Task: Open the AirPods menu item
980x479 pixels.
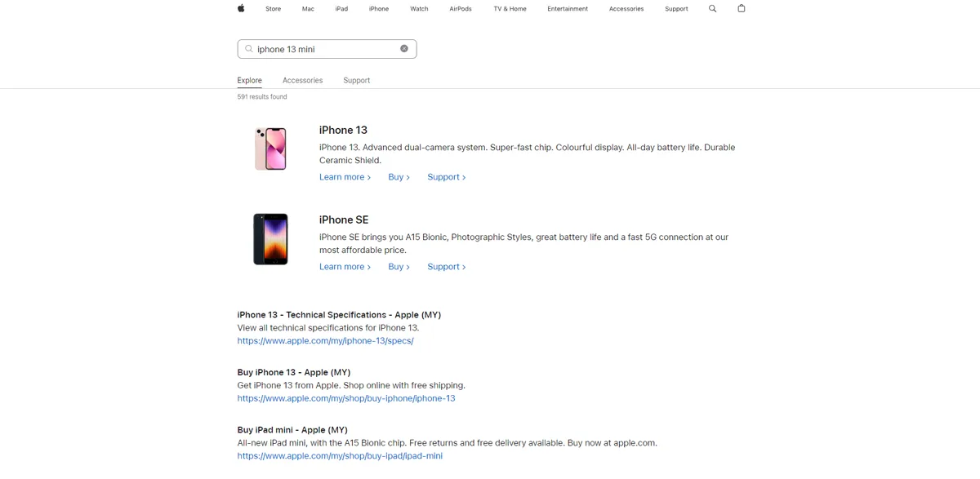Action: (461, 9)
